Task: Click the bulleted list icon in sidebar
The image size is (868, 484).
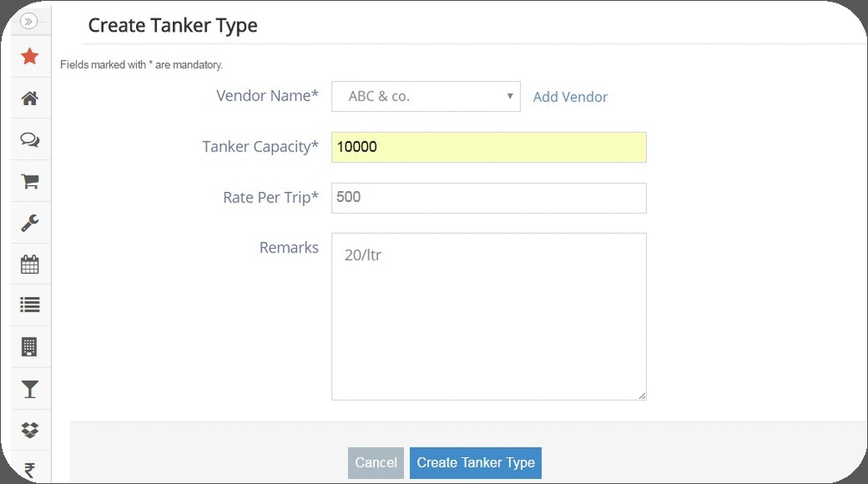Action: click(x=29, y=305)
